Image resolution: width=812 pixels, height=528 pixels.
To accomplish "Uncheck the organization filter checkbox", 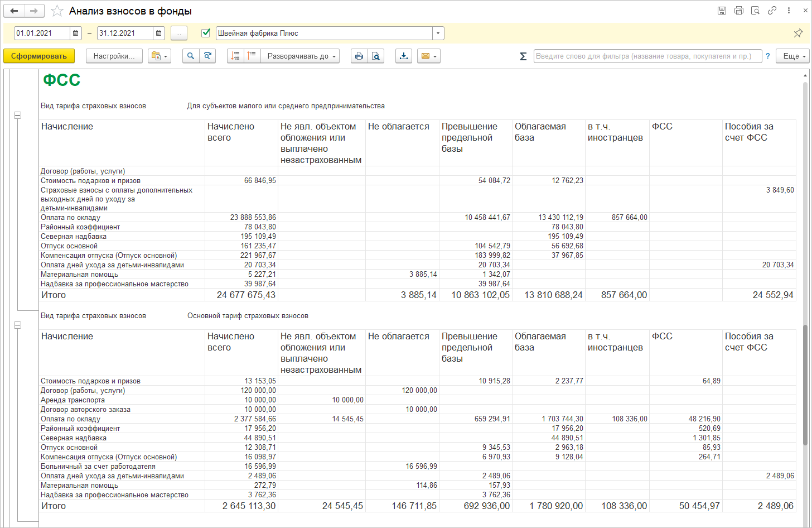I will [x=206, y=33].
